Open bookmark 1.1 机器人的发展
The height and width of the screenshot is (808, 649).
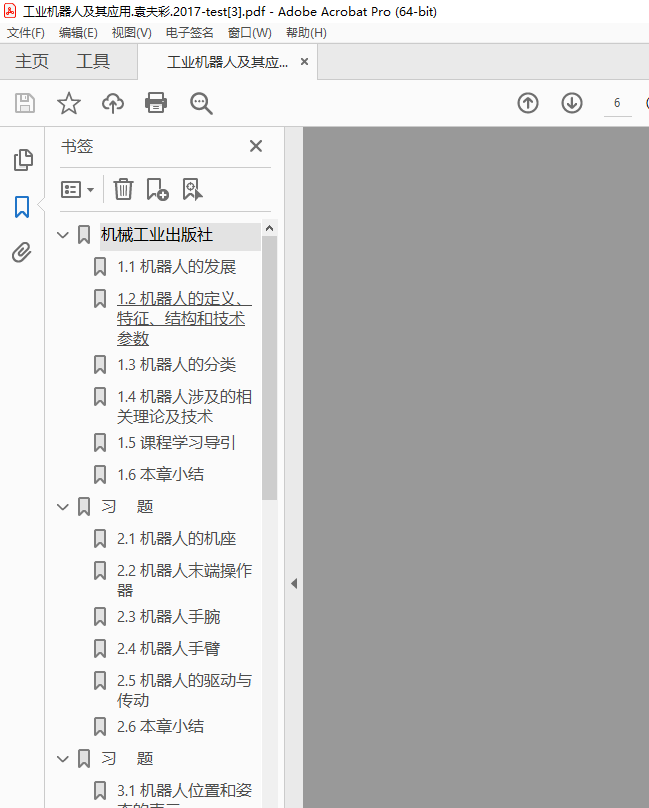(x=176, y=267)
